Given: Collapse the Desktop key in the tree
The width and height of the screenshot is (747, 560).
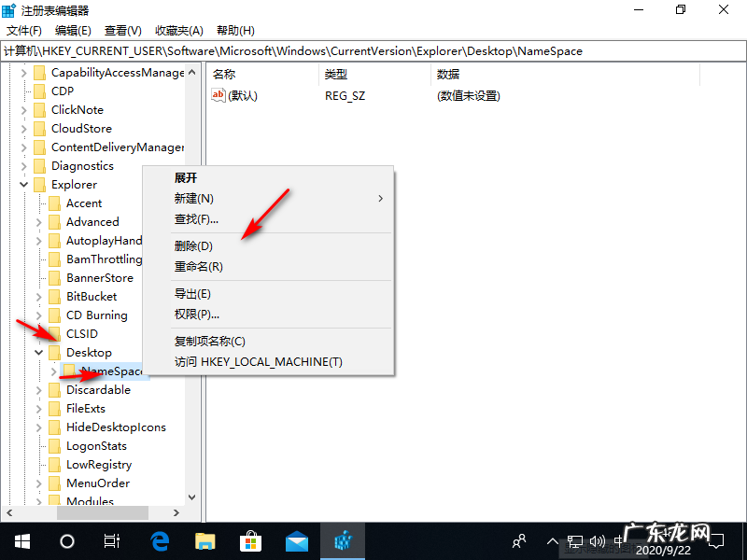Looking at the screenshot, I should click(40, 352).
